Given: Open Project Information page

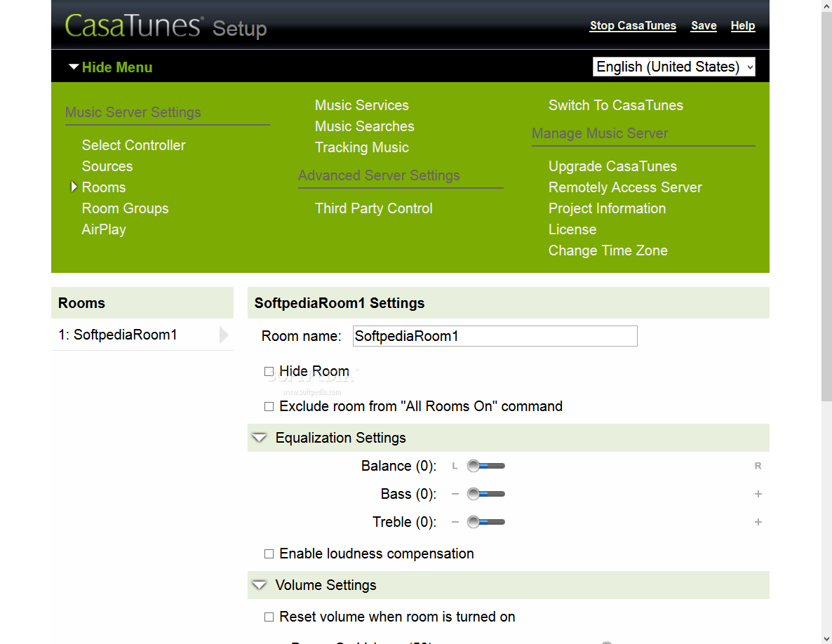Looking at the screenshot, I should pos(607,208).
